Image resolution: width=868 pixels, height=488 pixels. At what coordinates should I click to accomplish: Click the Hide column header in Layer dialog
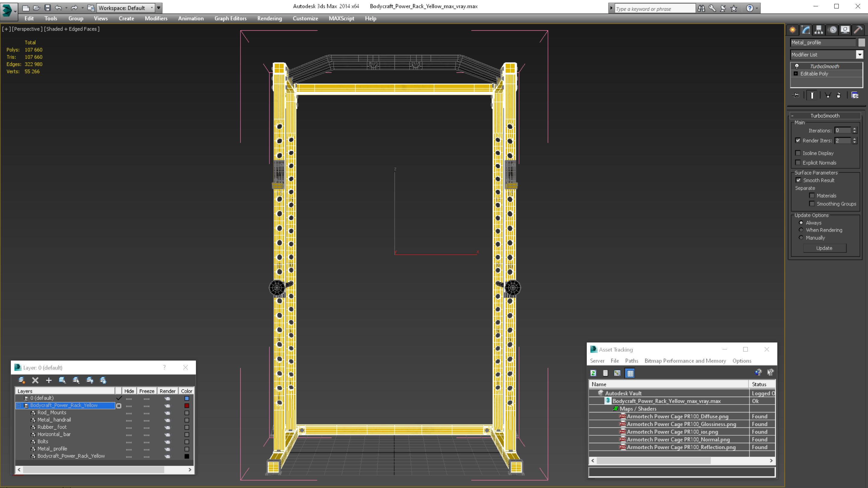[129, 391]
